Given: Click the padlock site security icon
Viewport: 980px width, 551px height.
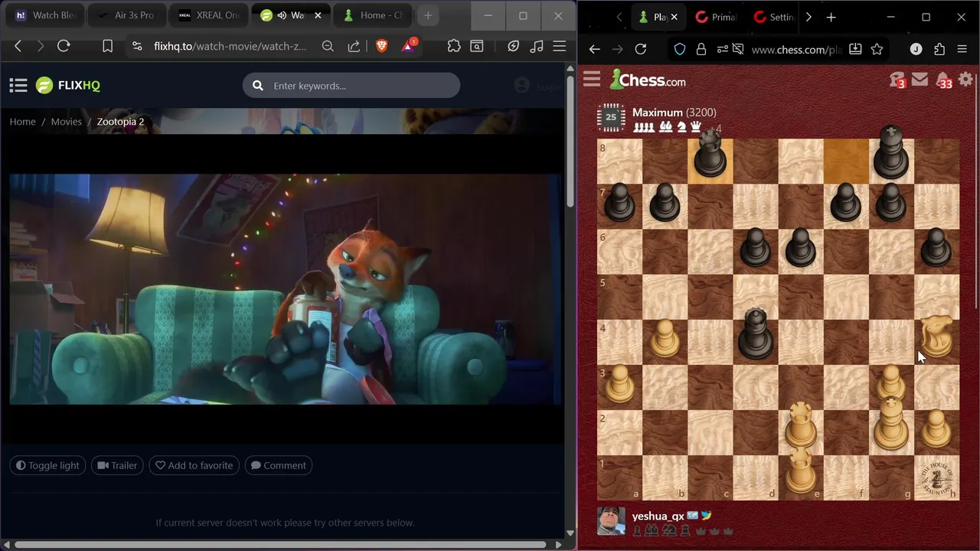Looking at the screenshot, I should (701, 49).
